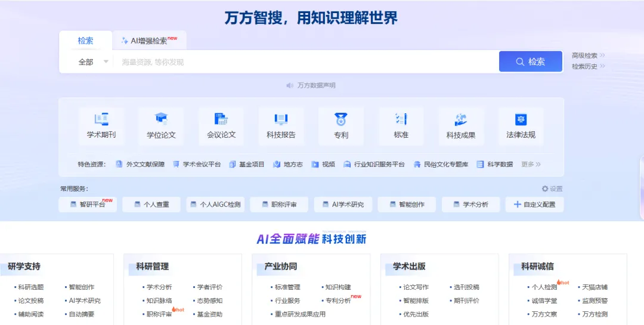This screenshot has width=644, height=325.
Task: Click the 民俗文化专题库 icon
Action: [x=417, y=165]
